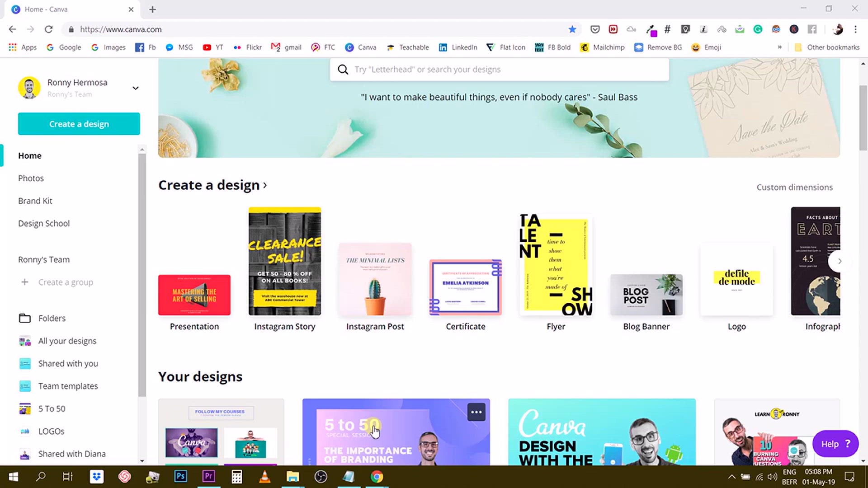
Task: Click the main page vertical scrollbar
Action: [x=863, y=117]
